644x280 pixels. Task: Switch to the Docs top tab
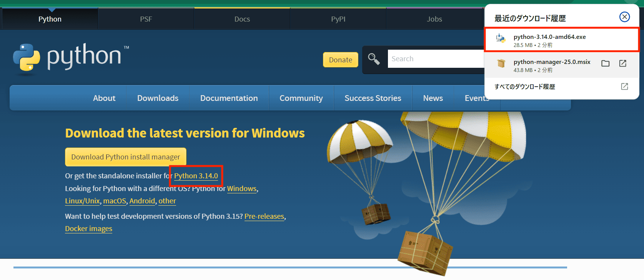point(242,19)
